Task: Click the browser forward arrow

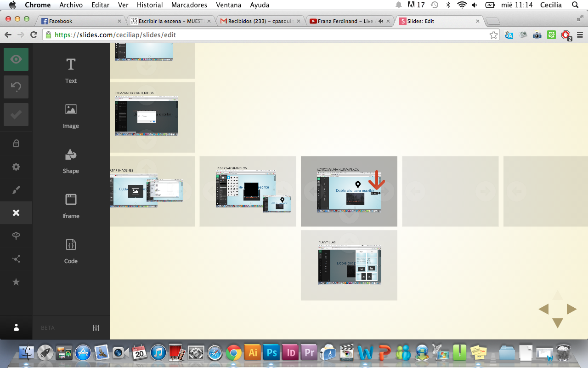Action: pyautogui.click(x=21, y=35)
